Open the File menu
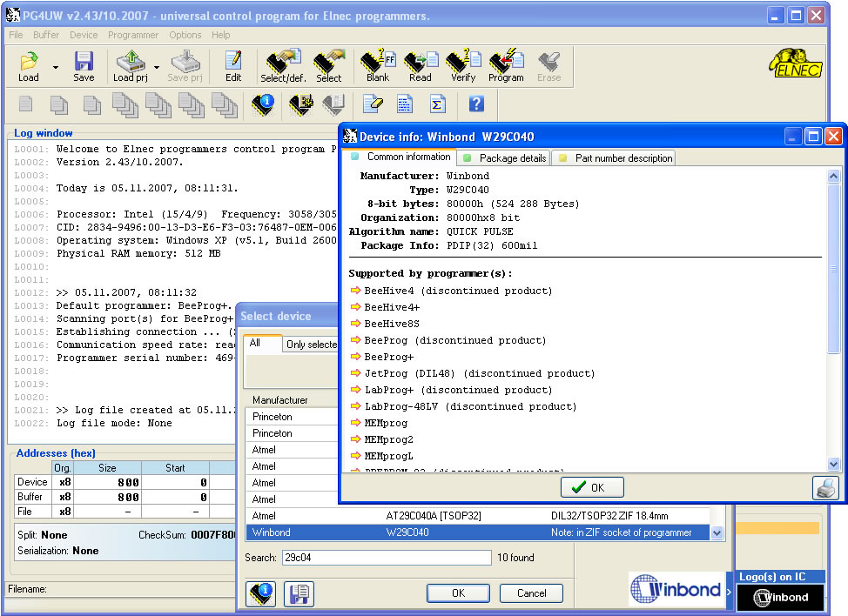Image resolution: width=848 pixels, height=616 pixels. point(16,35)
